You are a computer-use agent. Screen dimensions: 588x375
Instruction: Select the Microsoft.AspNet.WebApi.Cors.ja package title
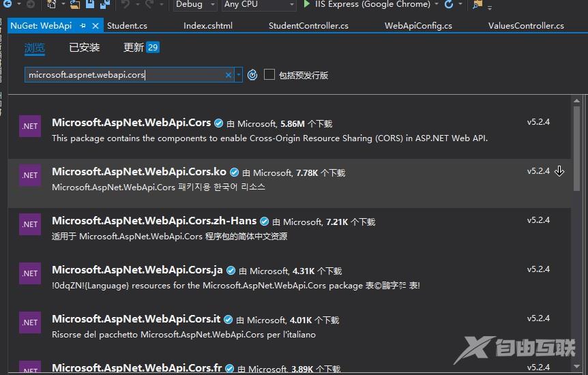tap(137, 270)
